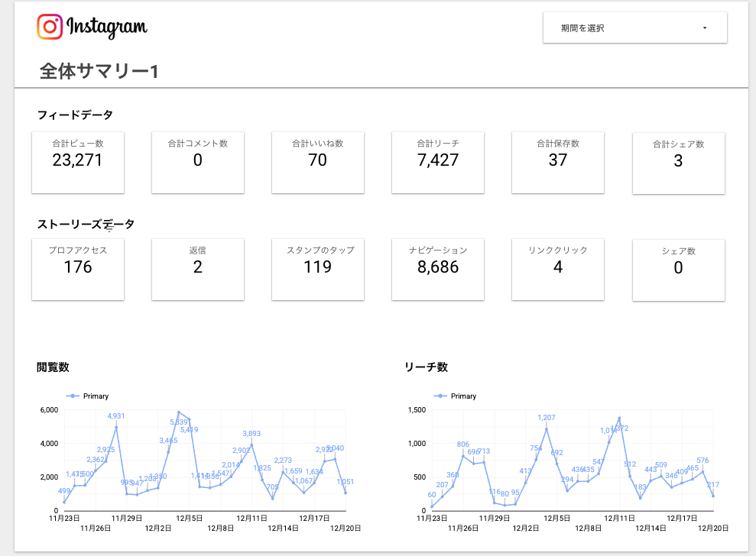Select the 返信 scorecard
Screen dimensions: 756x556
pyautogui.click(x=198, y=269)
